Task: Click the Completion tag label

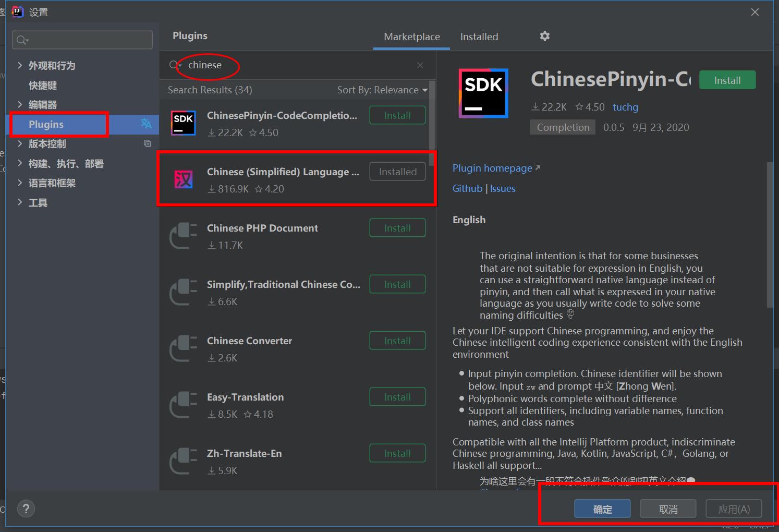Action: [x=563, y=127]
